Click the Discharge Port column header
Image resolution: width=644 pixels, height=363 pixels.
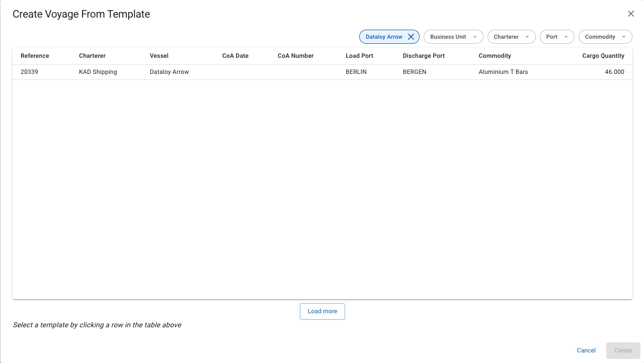[x=424, y=56]
